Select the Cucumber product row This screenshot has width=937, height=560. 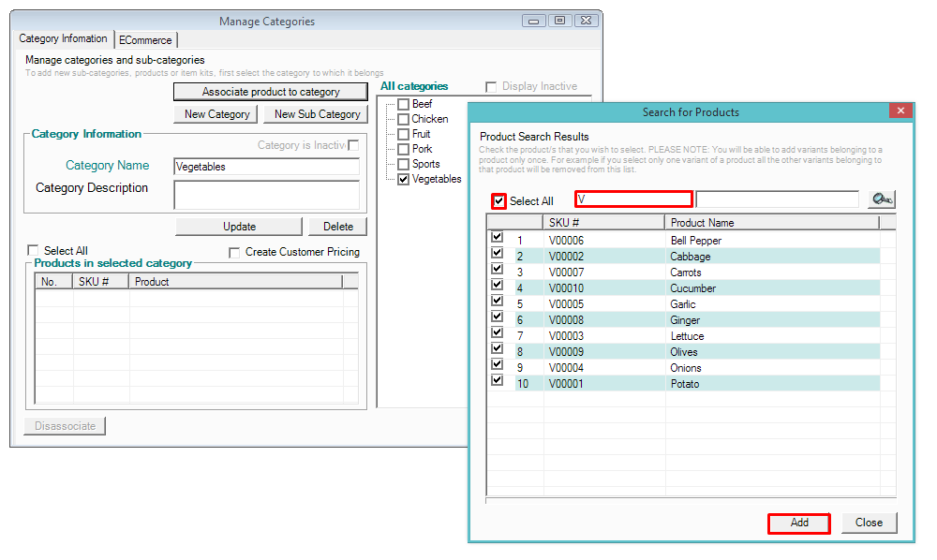pos(693,288)
